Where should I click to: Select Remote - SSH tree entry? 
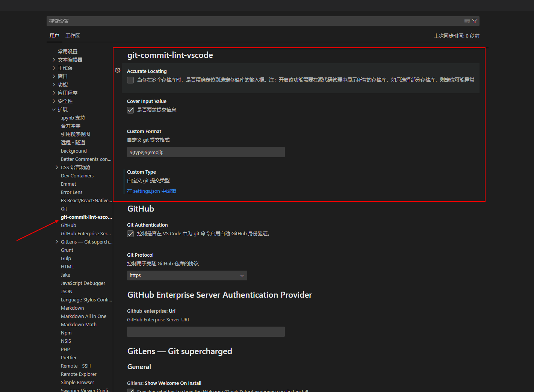coord(76,366)
